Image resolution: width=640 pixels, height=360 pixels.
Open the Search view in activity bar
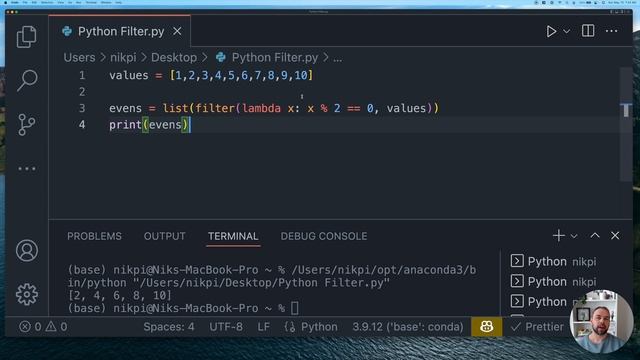pos(27,80)
